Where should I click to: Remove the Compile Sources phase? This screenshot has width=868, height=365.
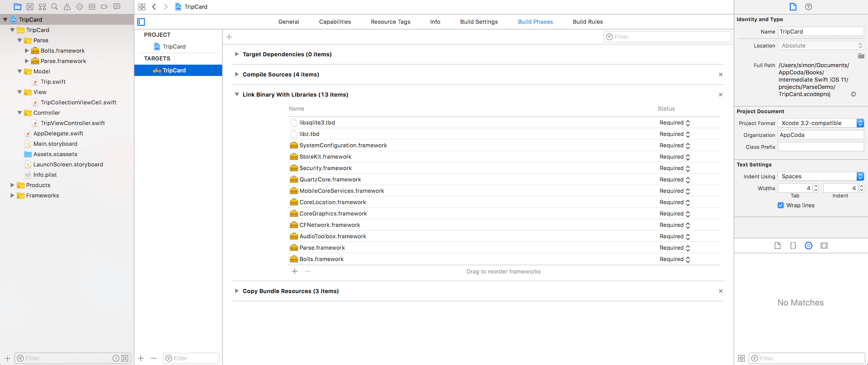[721, 75]
